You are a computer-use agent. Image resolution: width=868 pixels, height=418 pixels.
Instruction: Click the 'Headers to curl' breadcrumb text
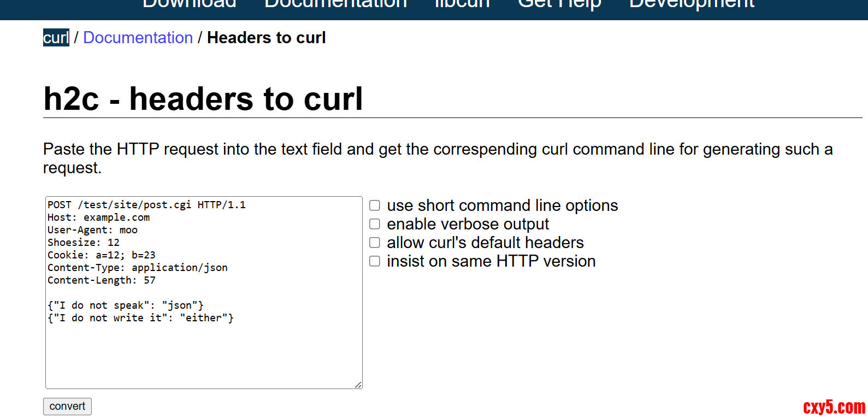pyautogui.click(x=266, y=38)
